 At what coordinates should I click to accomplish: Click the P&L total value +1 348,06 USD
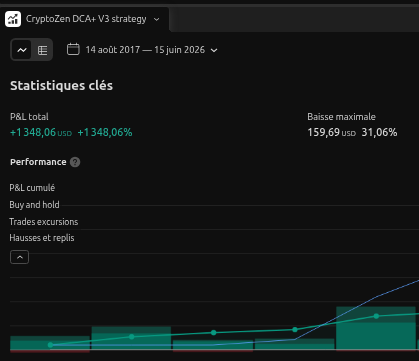(41, 133)
